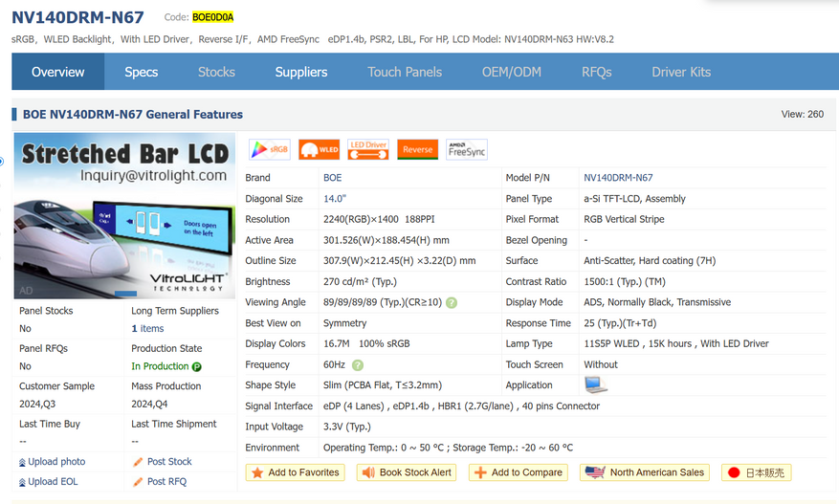Click the Upload EOL link
The image size is (839, 504).
pyautogui.click(x=53, y=482)
